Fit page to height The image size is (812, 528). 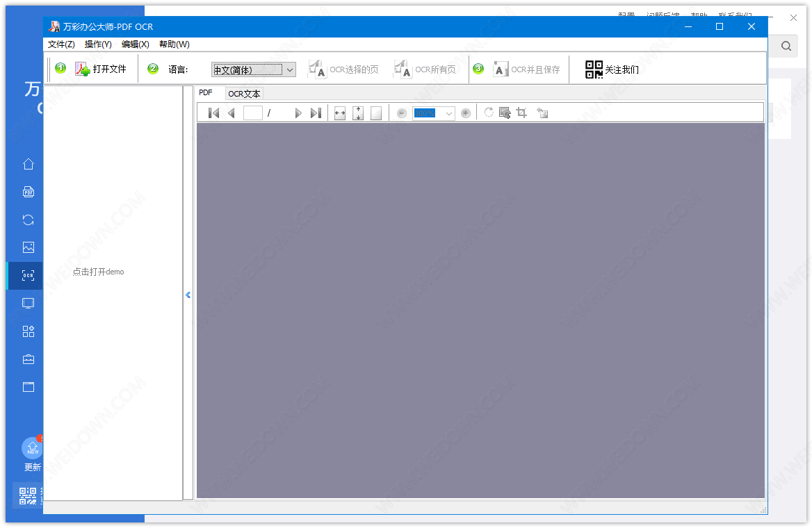click(358, 113)
